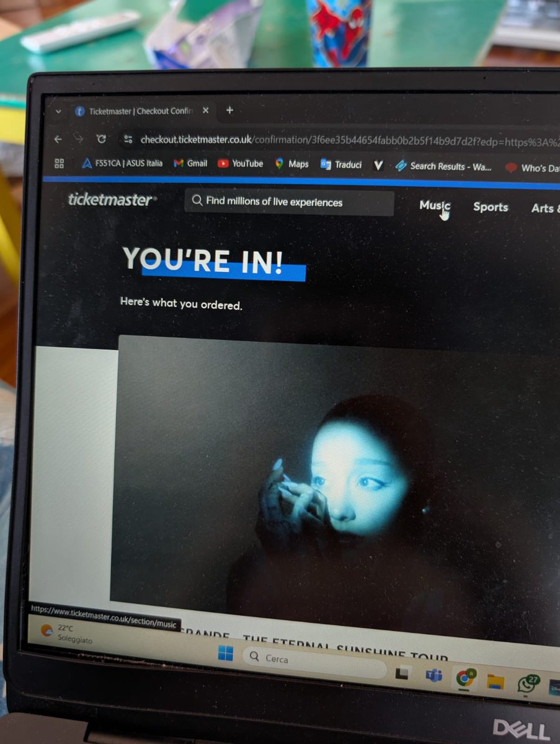
Task: Reload the page with the refresh icon
Action: [x=101, y=139]
